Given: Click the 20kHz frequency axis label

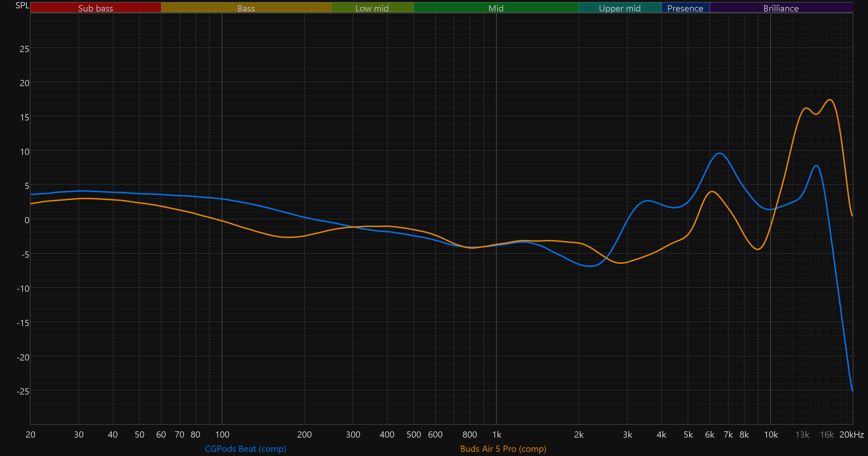Looking at the screenshot, I should (x=851, y=434).
